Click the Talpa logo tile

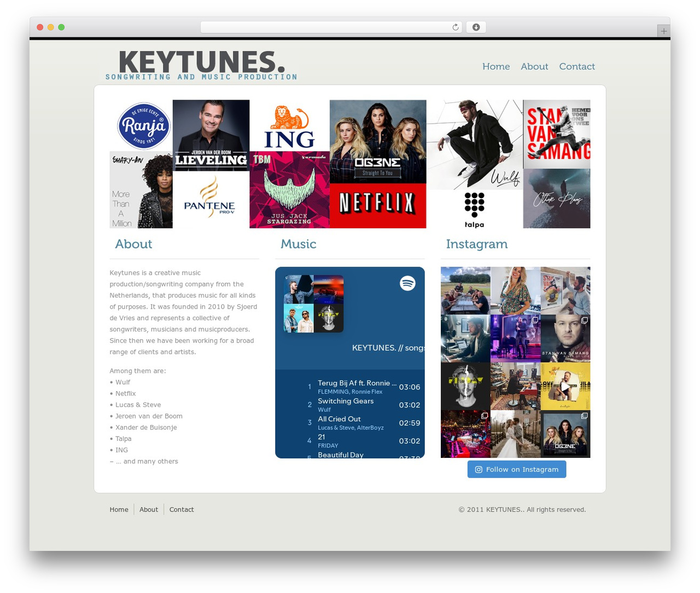pyautogui.click(x=474, y=209)
